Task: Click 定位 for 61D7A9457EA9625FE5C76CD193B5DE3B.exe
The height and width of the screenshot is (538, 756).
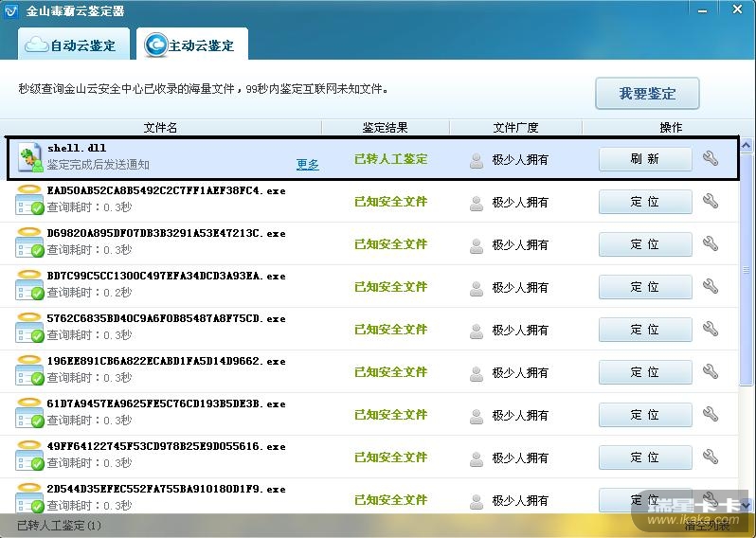Action: click(x=645, y=415)
